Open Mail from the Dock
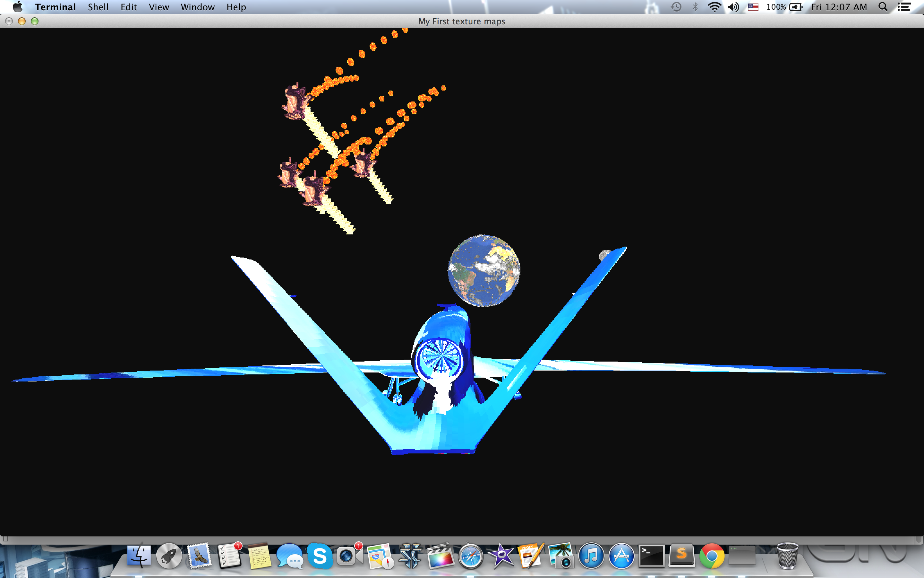924x578 pixels. click(199, 556)
